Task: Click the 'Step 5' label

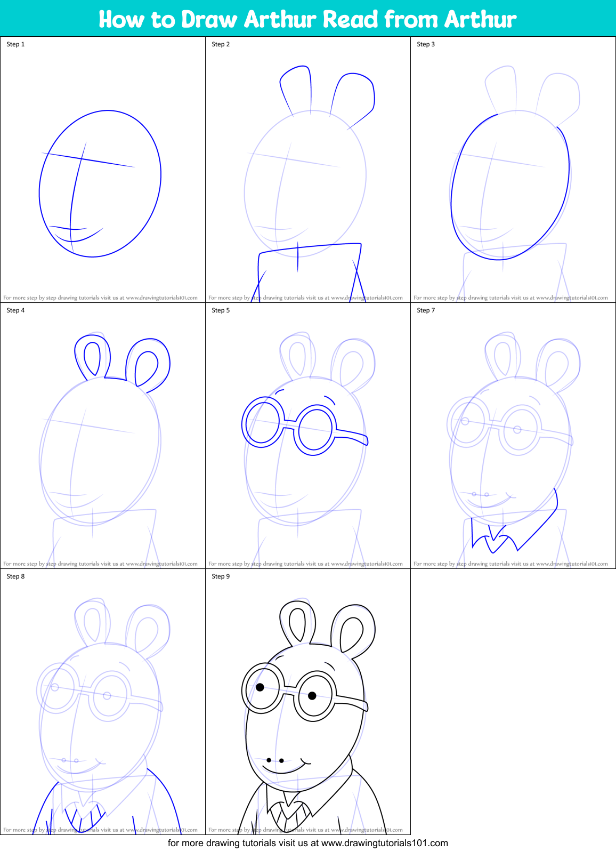Action: pos(221,310)
